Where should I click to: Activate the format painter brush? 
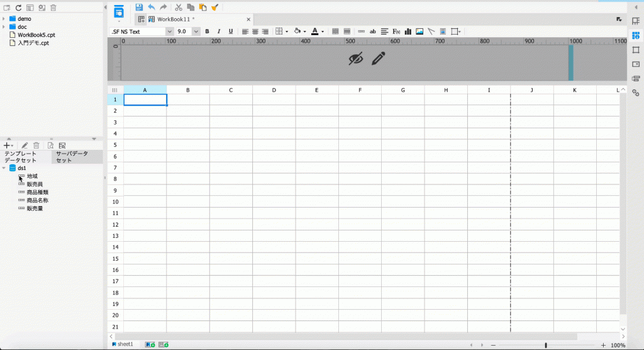[214, 8]
